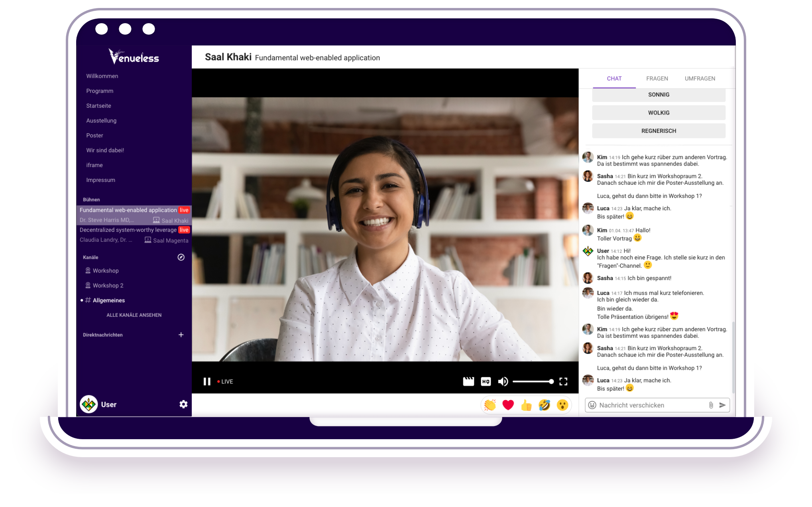Screen dimensions: 812x507
Task: Send a red heart reaction
Action: tap(508, 405)
